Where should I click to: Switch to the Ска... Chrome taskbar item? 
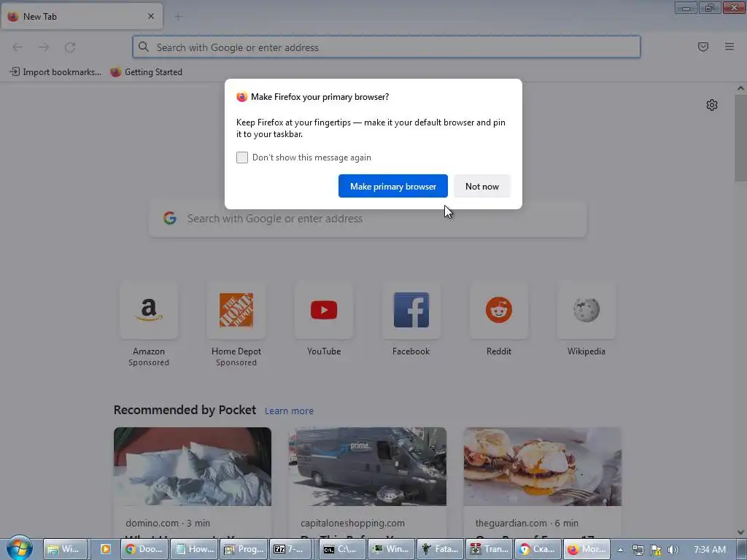point(538,549)
